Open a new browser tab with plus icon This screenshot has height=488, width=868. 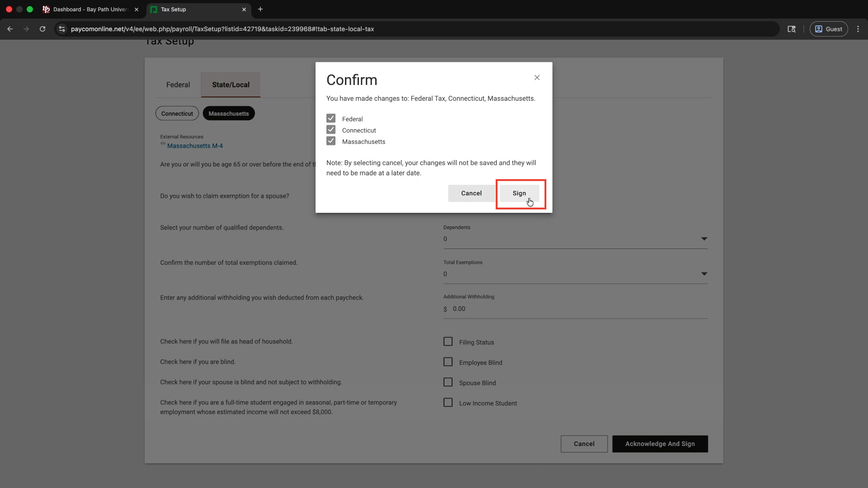click(x=260, y=9)
